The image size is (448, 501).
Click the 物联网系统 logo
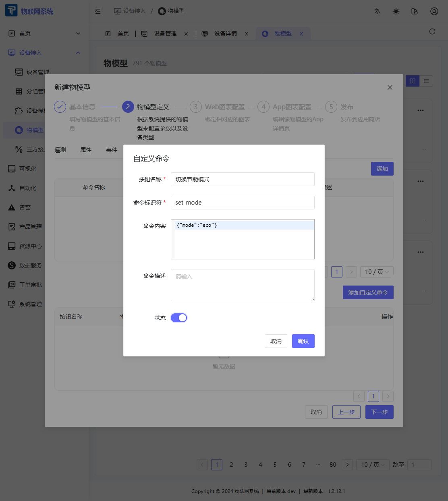tap(29, 11)
